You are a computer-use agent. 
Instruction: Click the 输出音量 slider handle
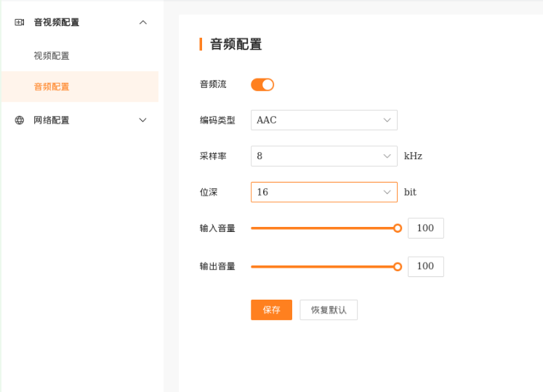(398, 267)
